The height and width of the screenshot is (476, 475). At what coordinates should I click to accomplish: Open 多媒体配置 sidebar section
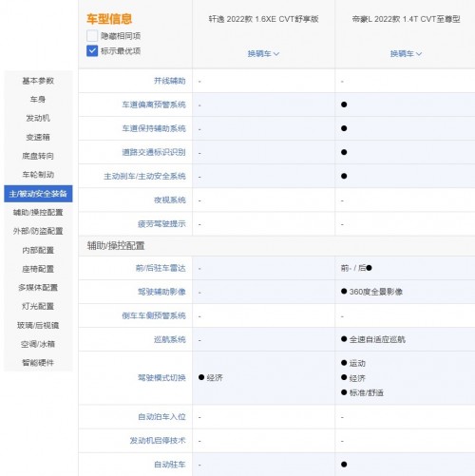click(x=38, y=287)
